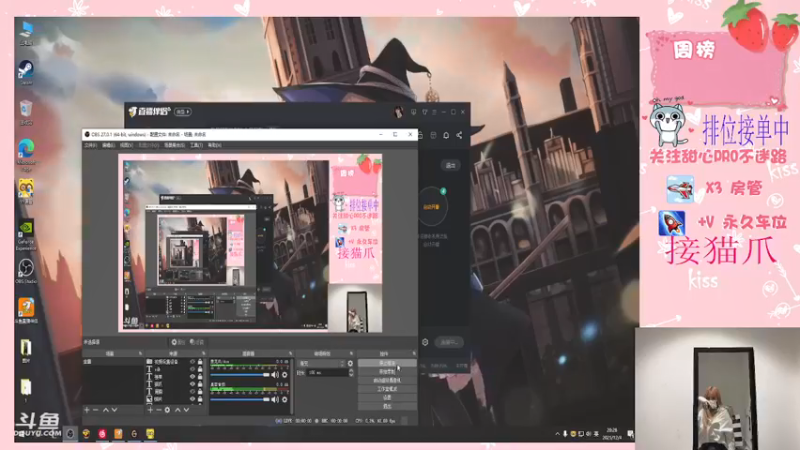Mute the desktop audio mixer channel
Viewport: 800px width, 450px height.
coord(275,399)
